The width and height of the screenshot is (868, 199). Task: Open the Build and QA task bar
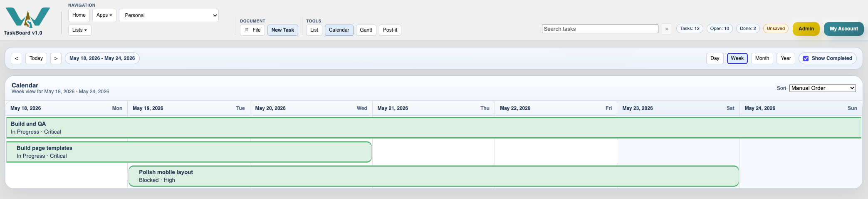tap(433, 128)
